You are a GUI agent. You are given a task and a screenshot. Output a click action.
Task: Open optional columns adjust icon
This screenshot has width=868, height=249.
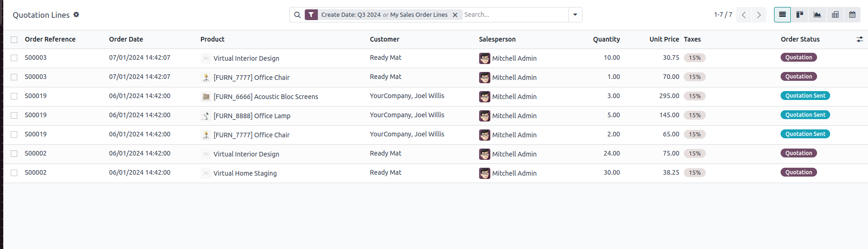(x=860, y=39)
